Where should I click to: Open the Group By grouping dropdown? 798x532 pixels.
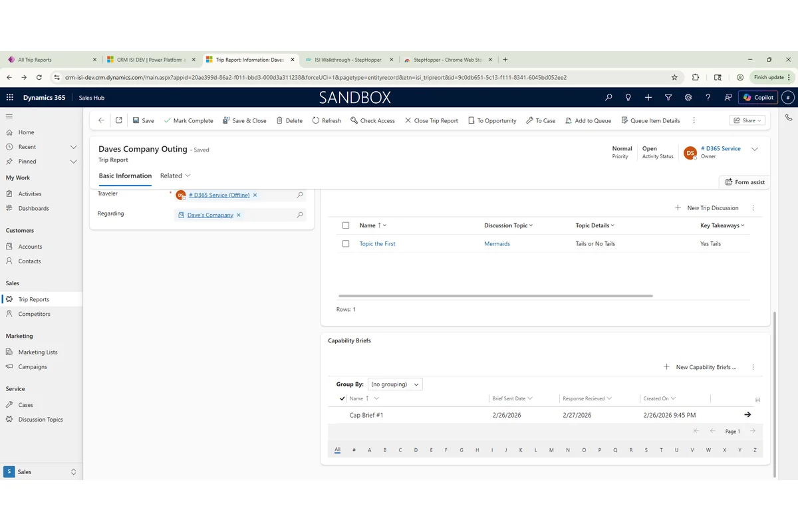(394, 384)
